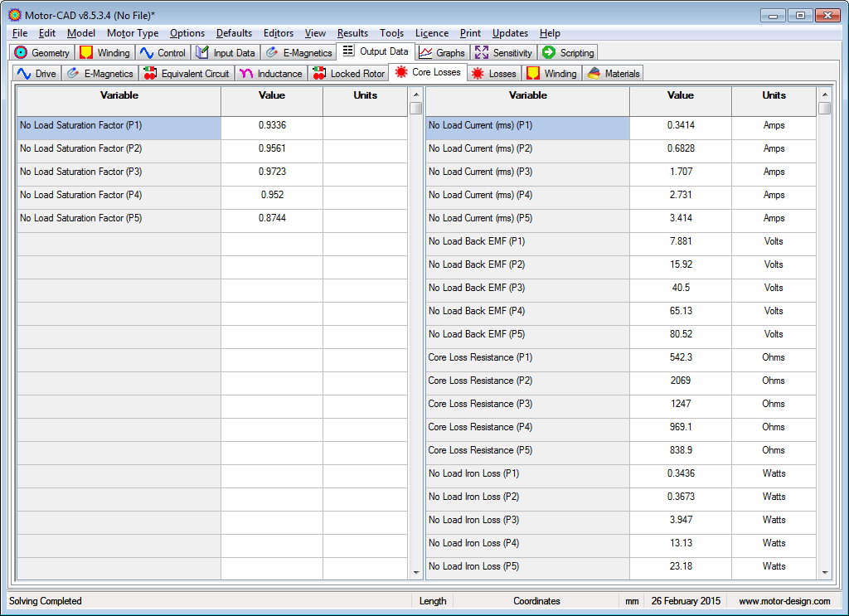Click the Output Data table icon
The width and height of the screenshot is (849, 616).
[348, 51]
